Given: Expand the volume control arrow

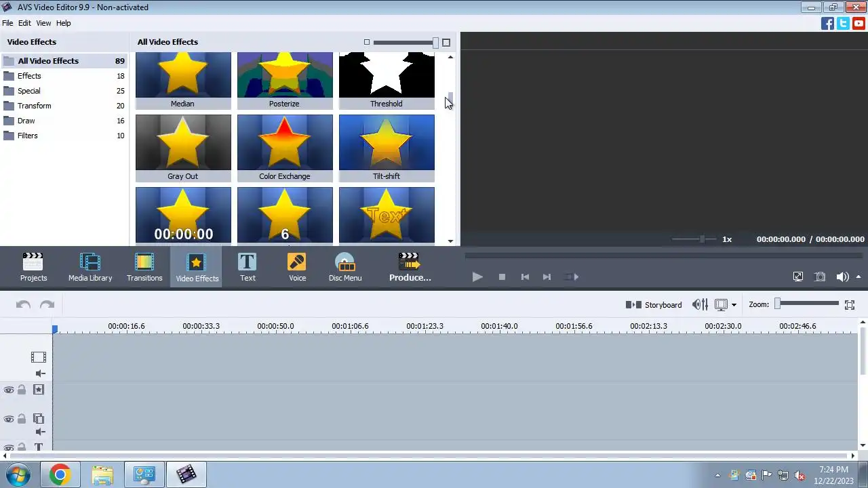Looking at the screenshot, I should click(x=859, y=277).
